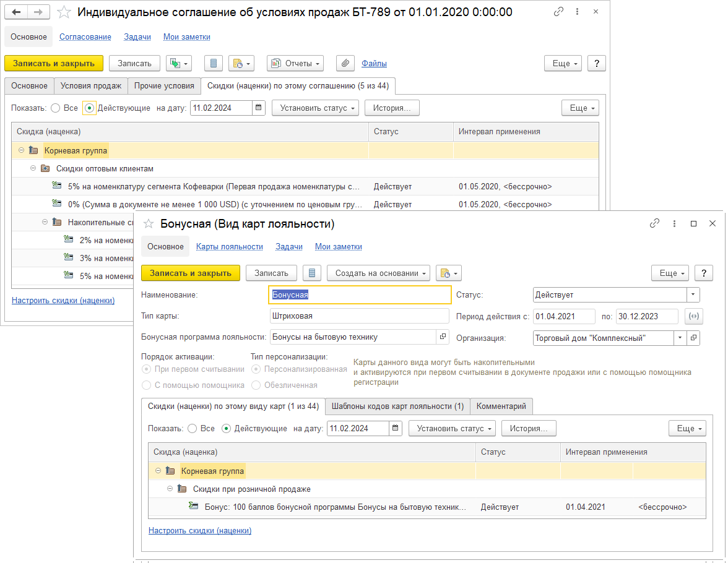Switch to the Условия продаж tab
This screenshot has width=728, height=563.
[x=91, y=85]
